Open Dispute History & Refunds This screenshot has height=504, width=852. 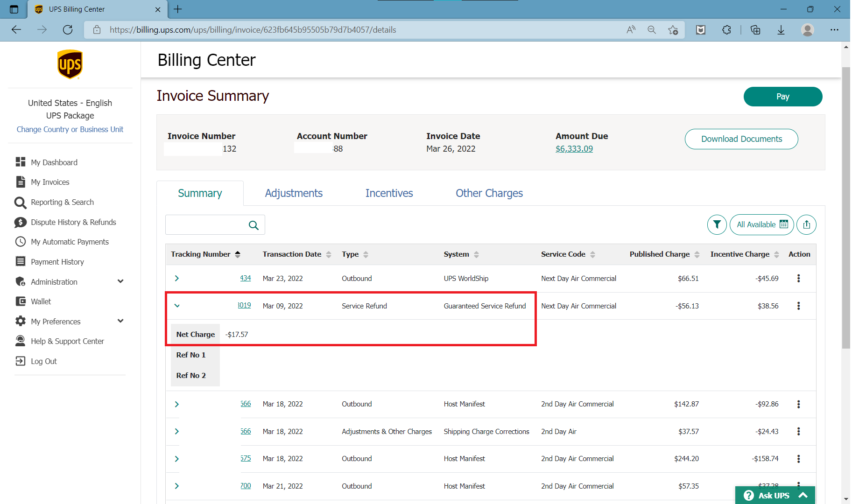pyautogui.click(x=73, y=222)
